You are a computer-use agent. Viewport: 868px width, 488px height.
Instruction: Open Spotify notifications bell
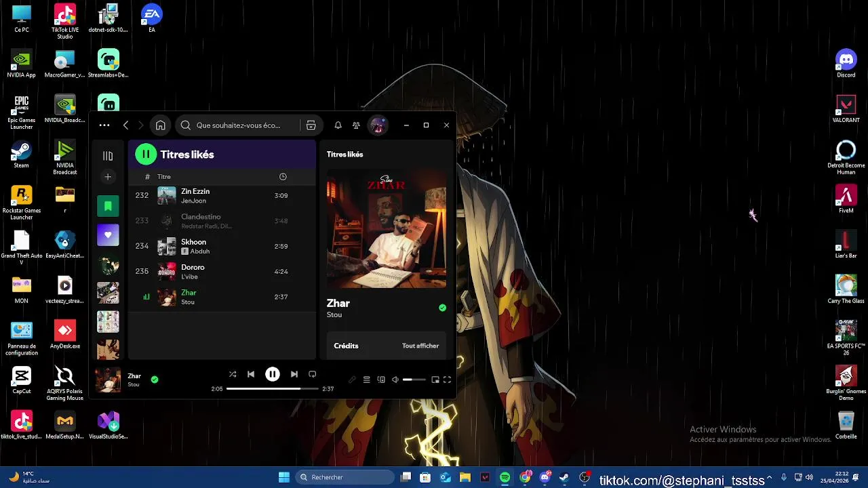pyautogui.click(x=338, y=125)
